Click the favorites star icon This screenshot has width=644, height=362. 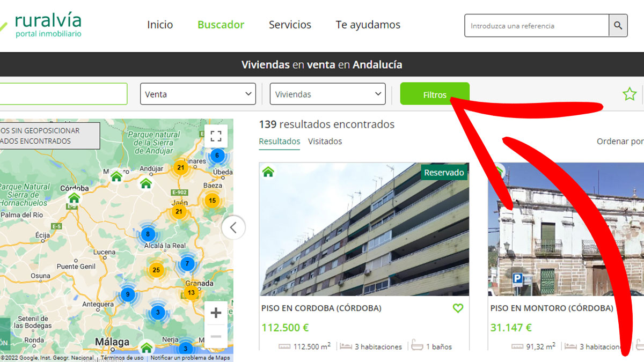[629, 94]
